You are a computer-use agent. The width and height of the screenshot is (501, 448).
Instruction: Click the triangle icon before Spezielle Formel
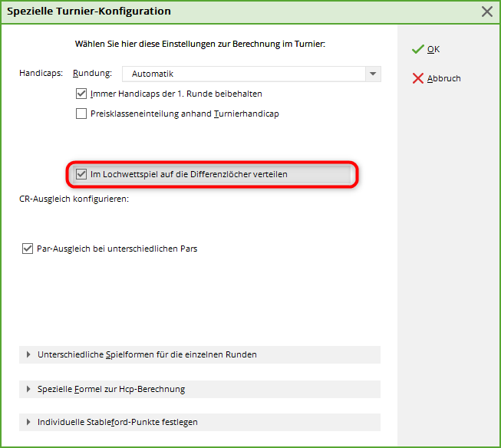point(29,390)
